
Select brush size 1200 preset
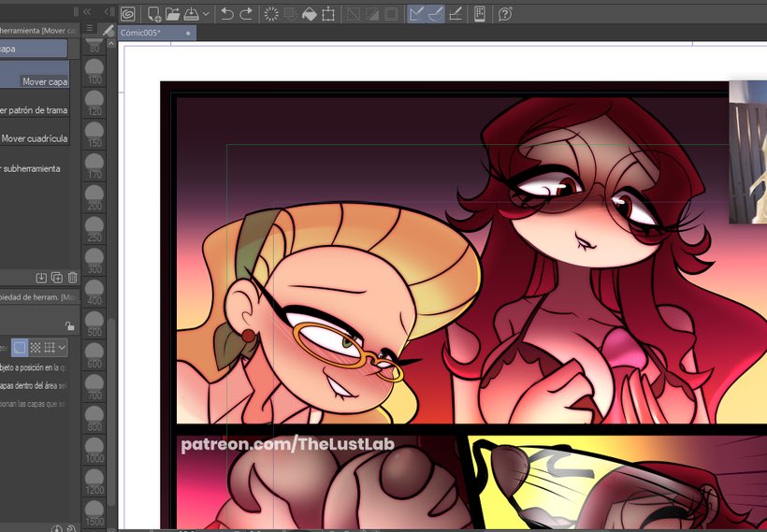(x=94, y=482)
